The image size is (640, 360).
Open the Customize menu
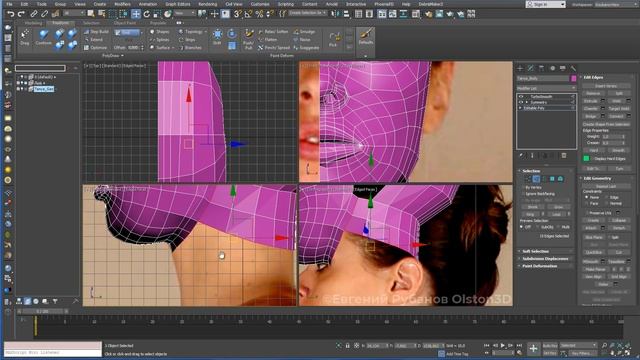(x=260, y=4)
